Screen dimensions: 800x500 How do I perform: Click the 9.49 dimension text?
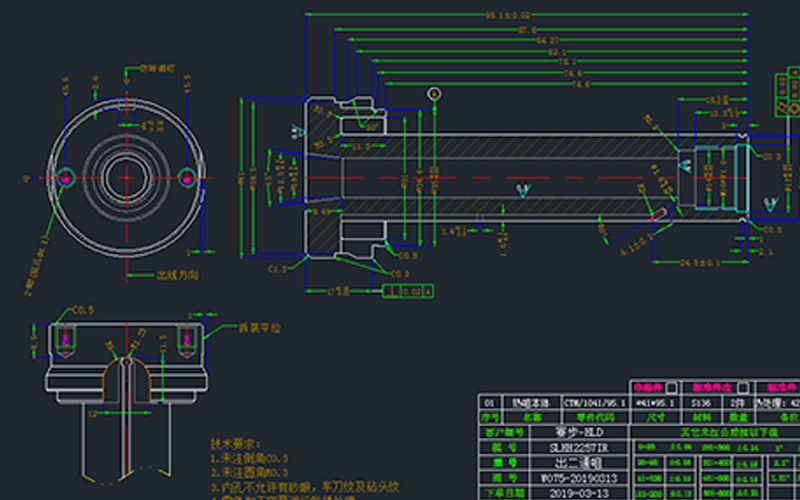tap(321, 211)
